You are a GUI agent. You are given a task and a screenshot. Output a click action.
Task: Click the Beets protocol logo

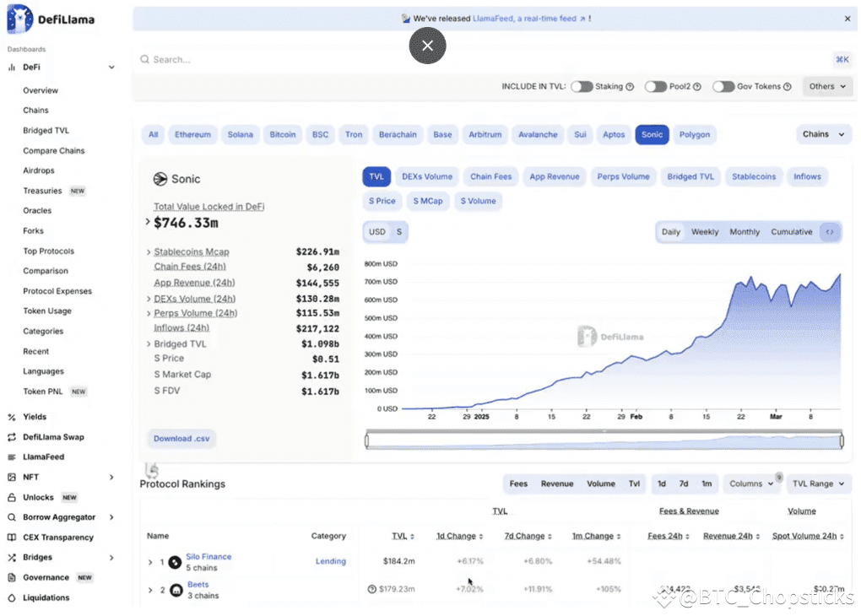pyautogui.click(x=176, y=590)
